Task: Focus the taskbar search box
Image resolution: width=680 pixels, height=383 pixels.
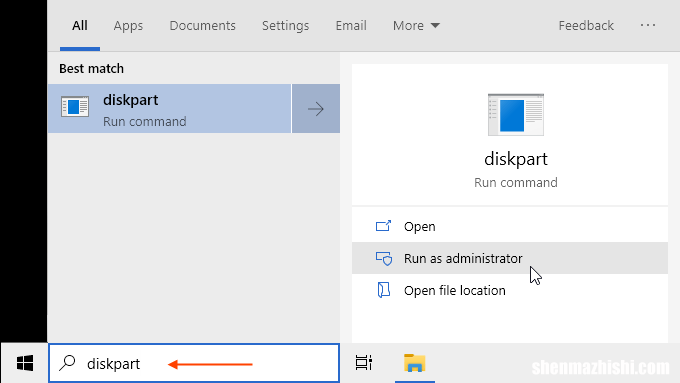Action: (x=194, y=363)
